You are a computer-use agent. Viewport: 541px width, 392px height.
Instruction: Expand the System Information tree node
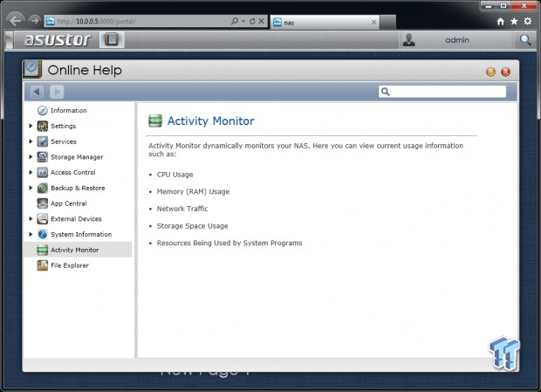[31, 234]
